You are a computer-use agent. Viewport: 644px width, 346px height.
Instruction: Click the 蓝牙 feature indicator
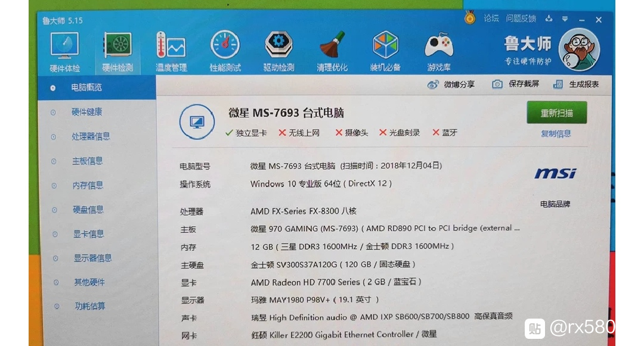point(445,132)
